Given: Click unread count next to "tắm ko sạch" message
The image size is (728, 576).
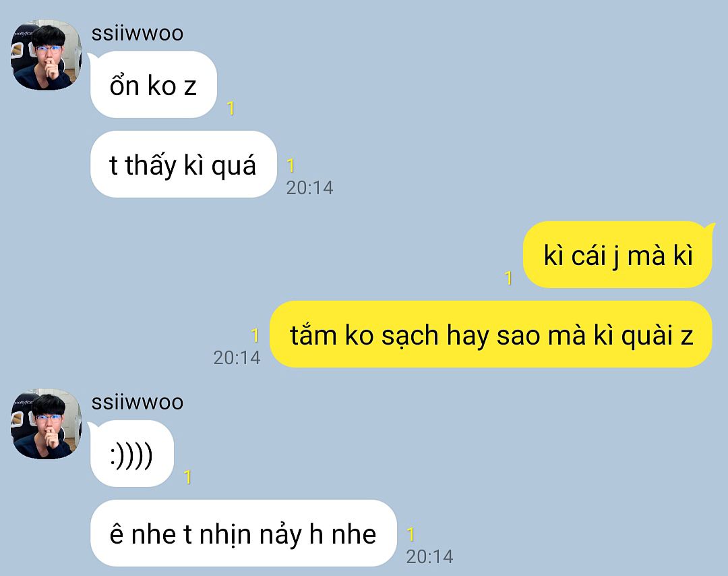Looking at the screenshot, I should (x=255, y=335).
